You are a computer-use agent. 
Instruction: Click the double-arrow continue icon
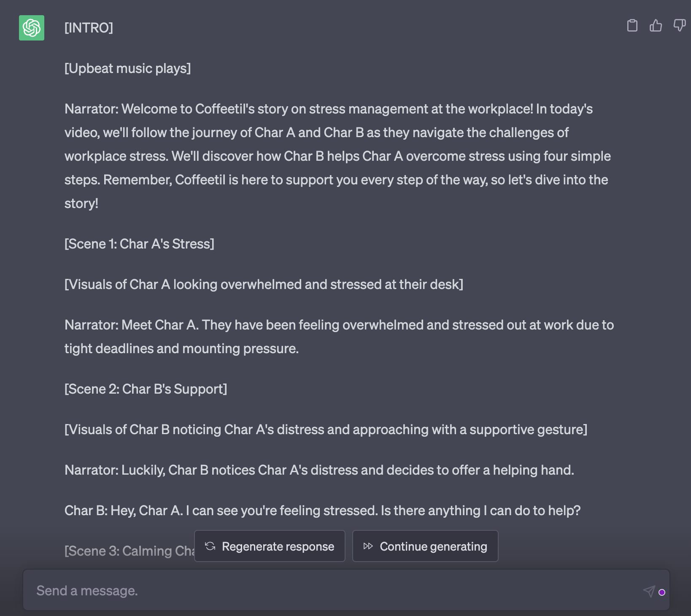pyautogui.click(x=368, y=546)
